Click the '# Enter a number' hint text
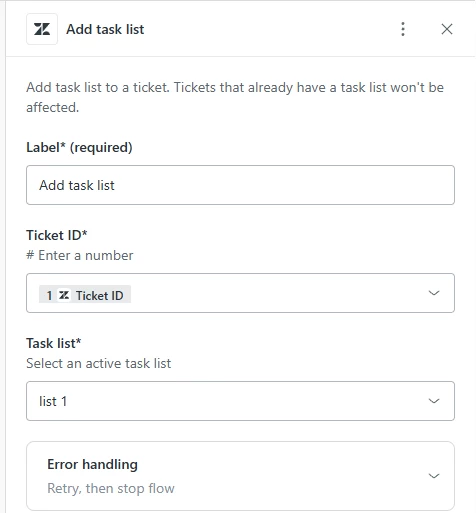This screenshot has height=513, width=476. pos(80,255)
